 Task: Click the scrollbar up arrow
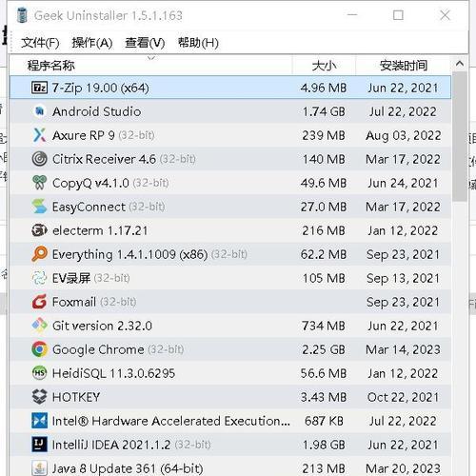tap(460, 64)
